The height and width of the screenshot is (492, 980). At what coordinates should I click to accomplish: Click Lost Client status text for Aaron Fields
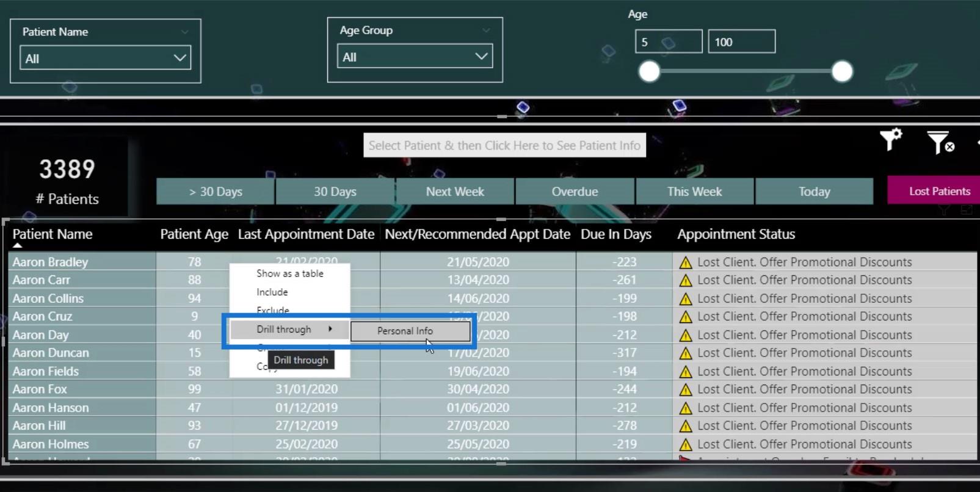804,371
